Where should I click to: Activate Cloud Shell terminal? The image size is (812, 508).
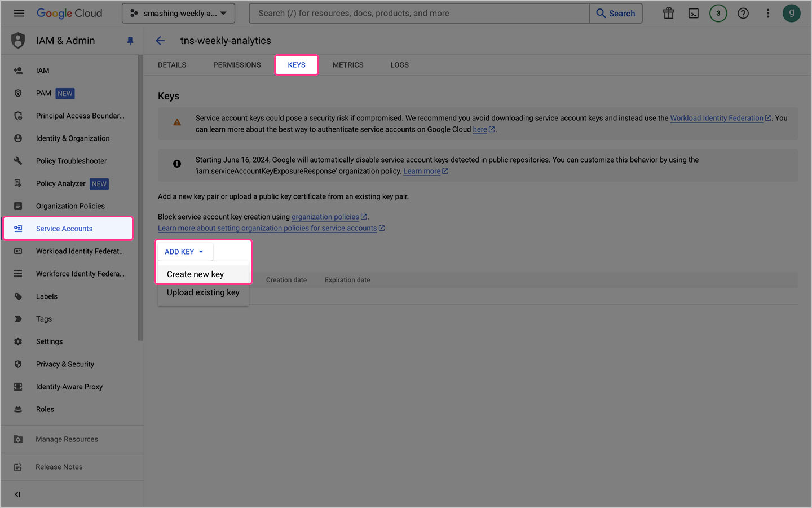693,13
